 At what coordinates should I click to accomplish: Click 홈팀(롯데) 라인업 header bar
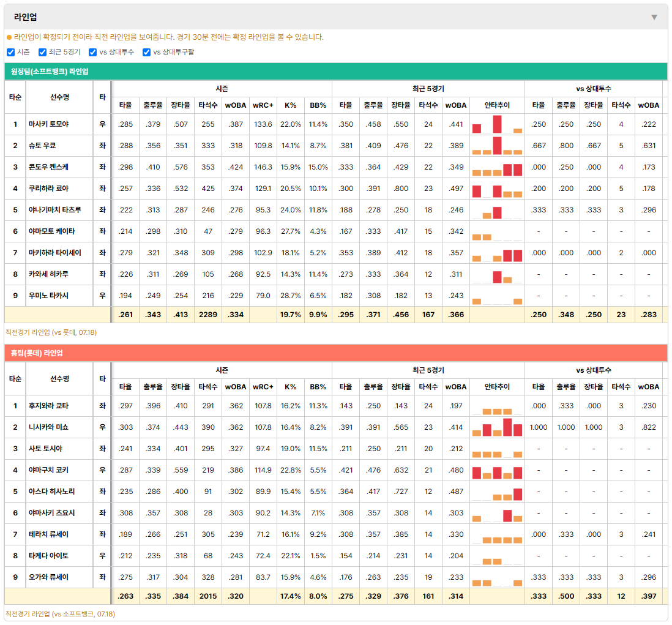[x=336, y=353]
